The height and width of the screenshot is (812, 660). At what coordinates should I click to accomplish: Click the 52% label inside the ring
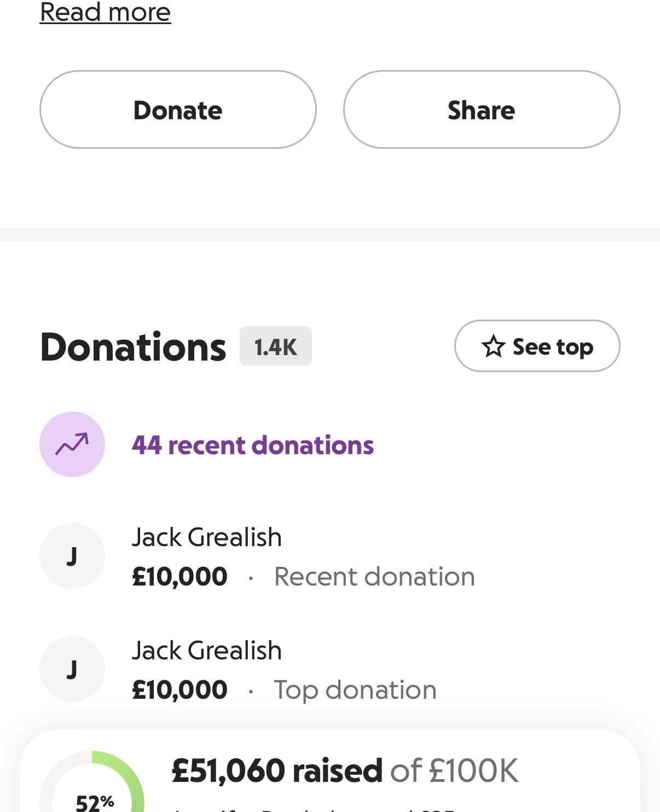point(95,802)
